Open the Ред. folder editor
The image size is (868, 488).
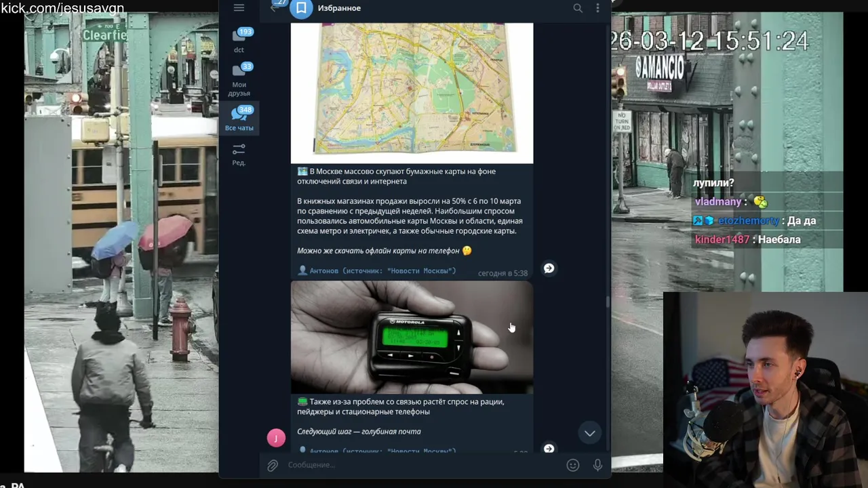tap(239, 155)
